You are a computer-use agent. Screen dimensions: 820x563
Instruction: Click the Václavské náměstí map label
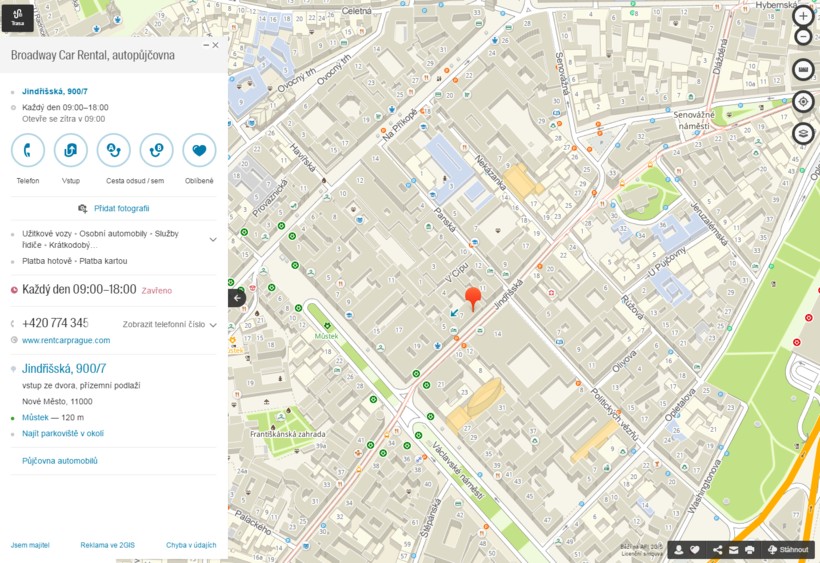pos(458,470)
